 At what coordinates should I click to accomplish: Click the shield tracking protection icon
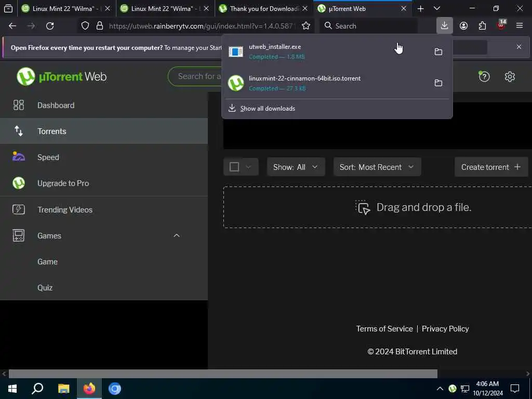tap(85, 26)
